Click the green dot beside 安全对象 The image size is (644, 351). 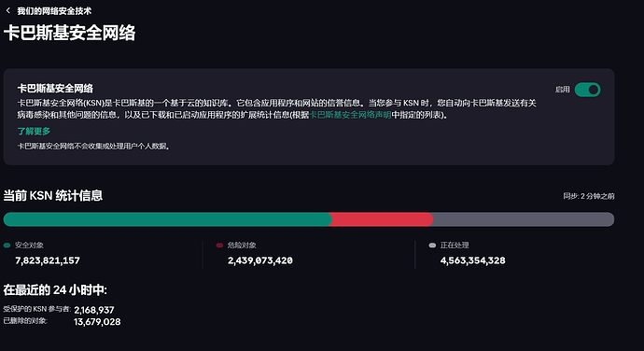click(x=7, y=245)
